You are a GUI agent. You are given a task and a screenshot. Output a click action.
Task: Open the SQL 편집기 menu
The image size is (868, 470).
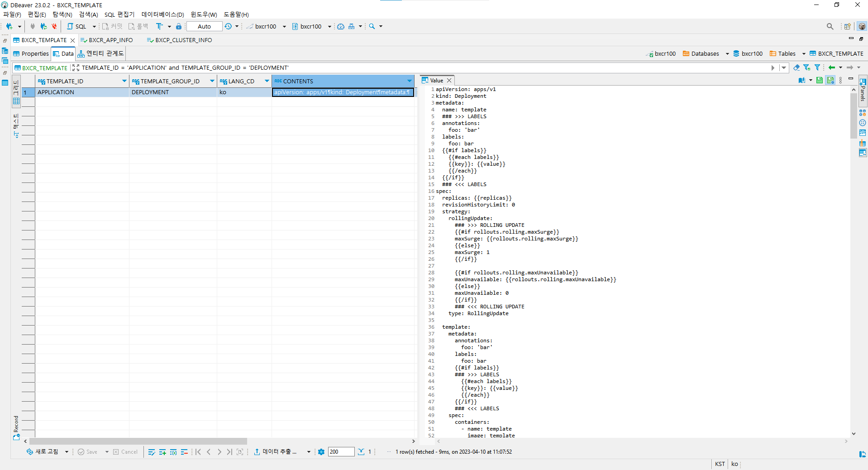click(x=119, y=14)
